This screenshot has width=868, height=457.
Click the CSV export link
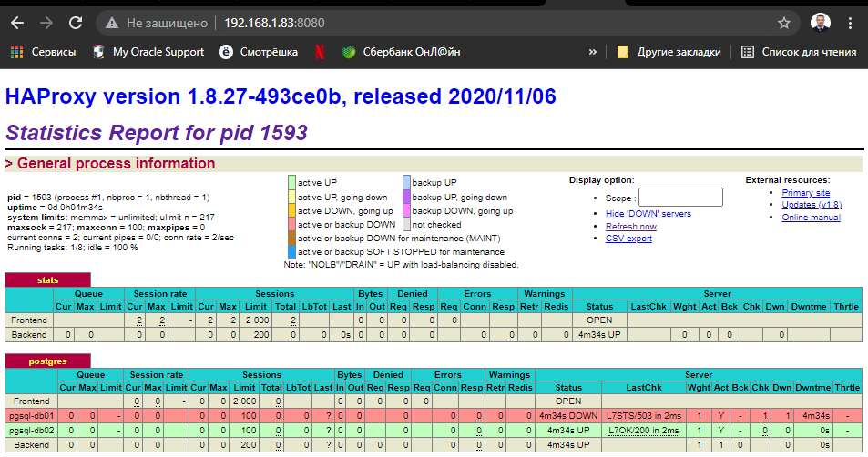pyautogui.click(x=628, y=239)
